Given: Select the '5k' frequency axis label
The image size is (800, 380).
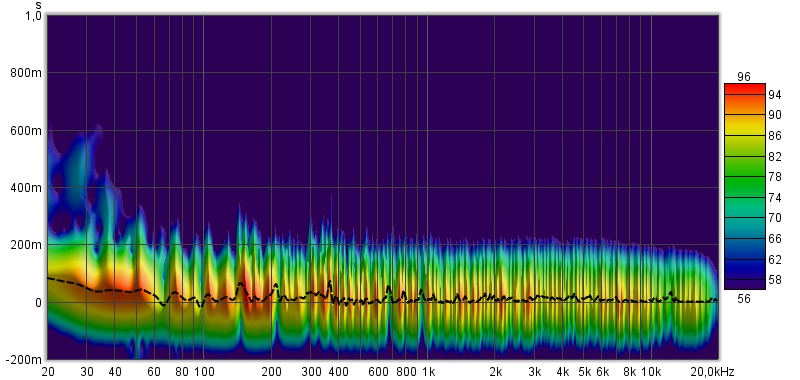Looking at the screenshot, I should pyautogui.click(x=585, y=371).
